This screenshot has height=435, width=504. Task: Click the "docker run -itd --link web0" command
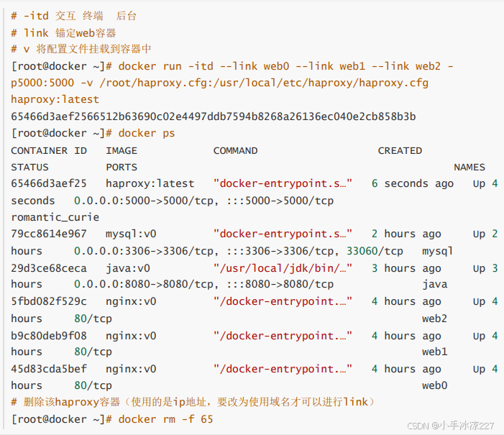coord(203,66)
